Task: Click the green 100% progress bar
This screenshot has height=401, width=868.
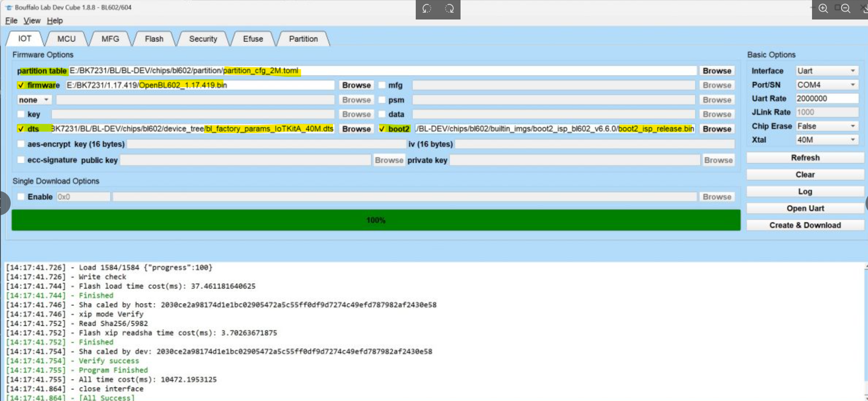Action: [376, 220]
